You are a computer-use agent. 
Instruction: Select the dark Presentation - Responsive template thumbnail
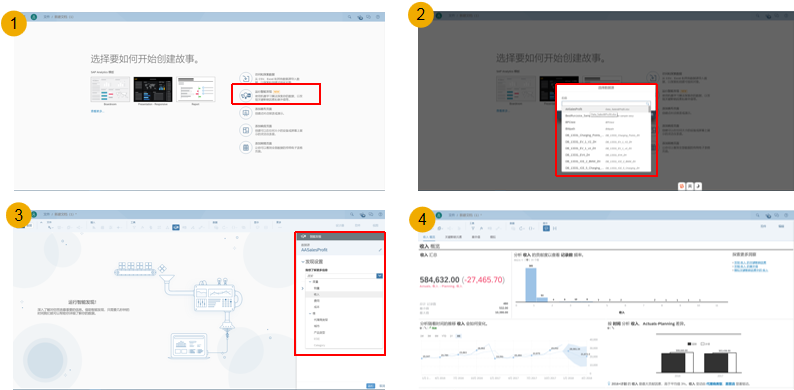click(x=153, y=89)
